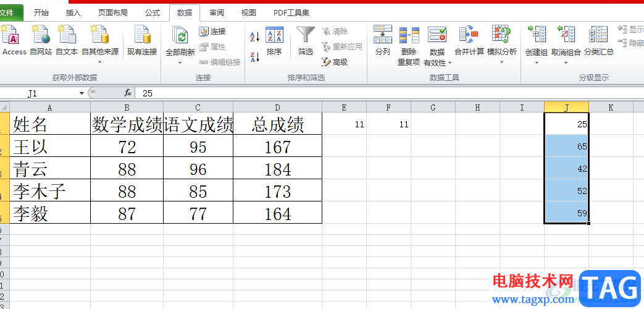Select column K header
The height and width of the screenshot is (309, 644).
(x=611, y=108)
